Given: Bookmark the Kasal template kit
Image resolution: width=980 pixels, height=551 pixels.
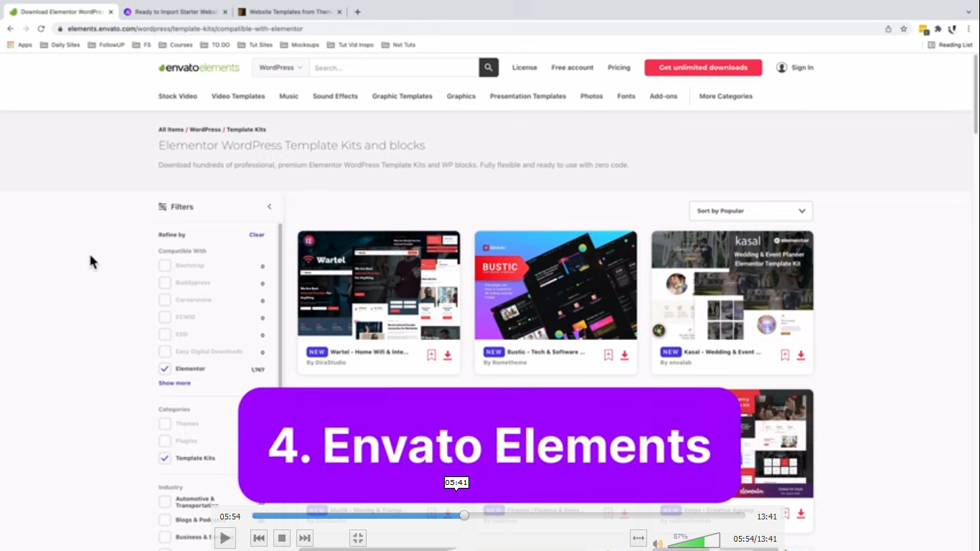Looking at the screenshot, I should point(785,355).
